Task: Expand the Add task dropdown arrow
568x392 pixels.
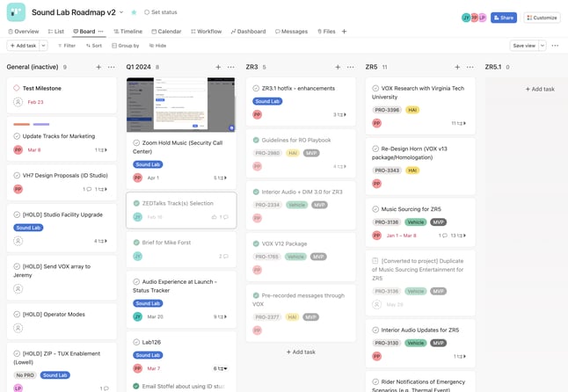Action: click(x=43, y=46)
